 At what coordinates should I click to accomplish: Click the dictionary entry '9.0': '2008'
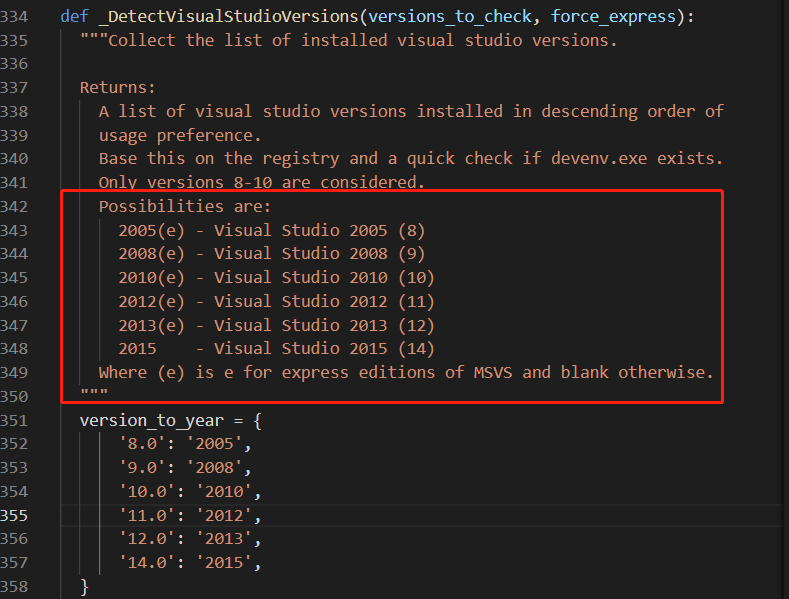coord(185,468)
